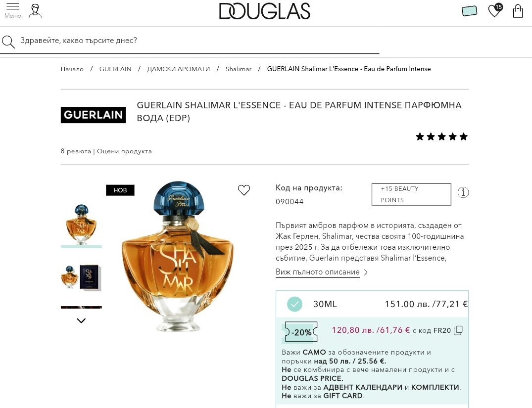Screen dimensions: 532x408
Task: Open the shopping bag icon
Action: pyautogui.click(x=518, y=11)
